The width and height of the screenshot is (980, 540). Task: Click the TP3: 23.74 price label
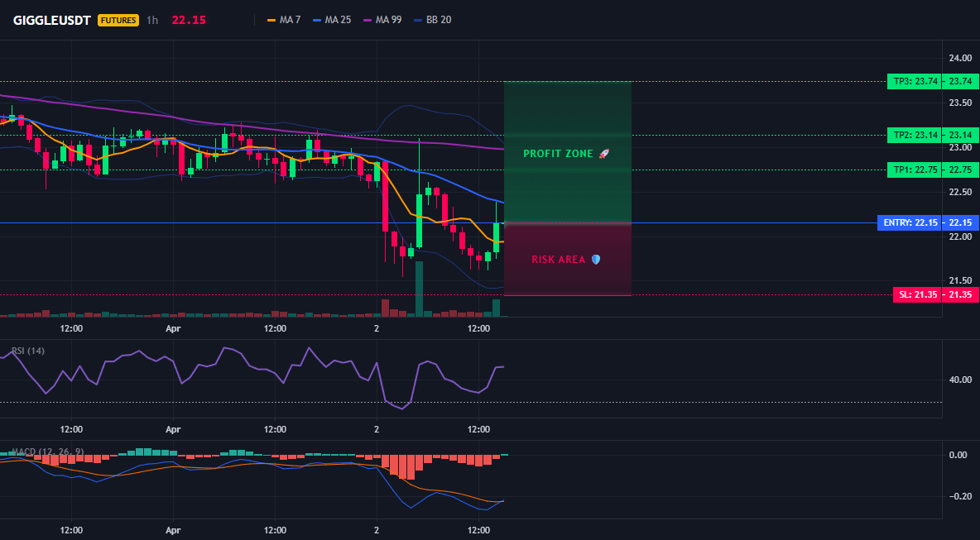coord(914,81)
